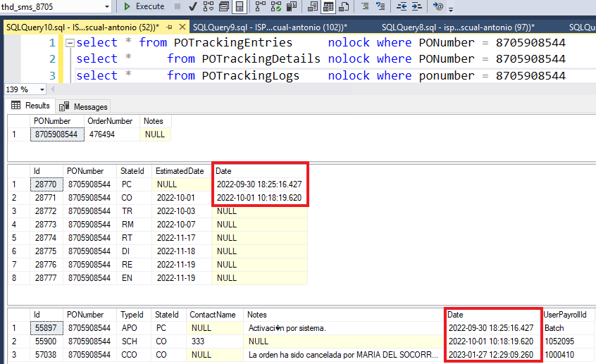This screenshot has width=596, height=364.
Task: Click the OrderNumber column header
Action: pos(112,121)
